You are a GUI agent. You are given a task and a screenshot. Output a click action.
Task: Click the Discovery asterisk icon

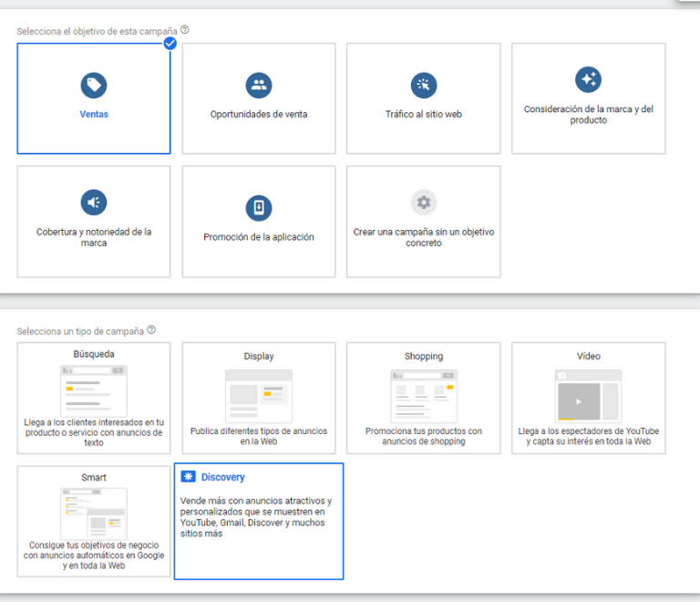(189, 477)
